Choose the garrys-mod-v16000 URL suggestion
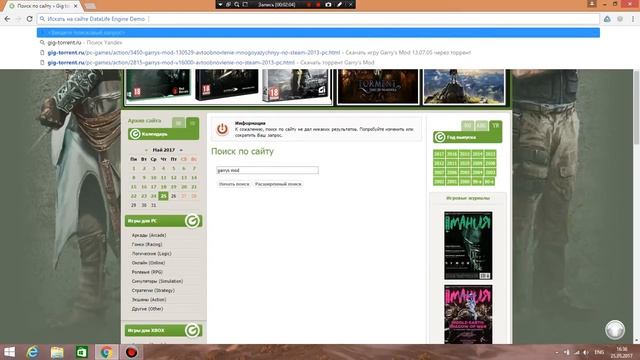This screenshot has height=360, width=640. [x=318, y=62]
